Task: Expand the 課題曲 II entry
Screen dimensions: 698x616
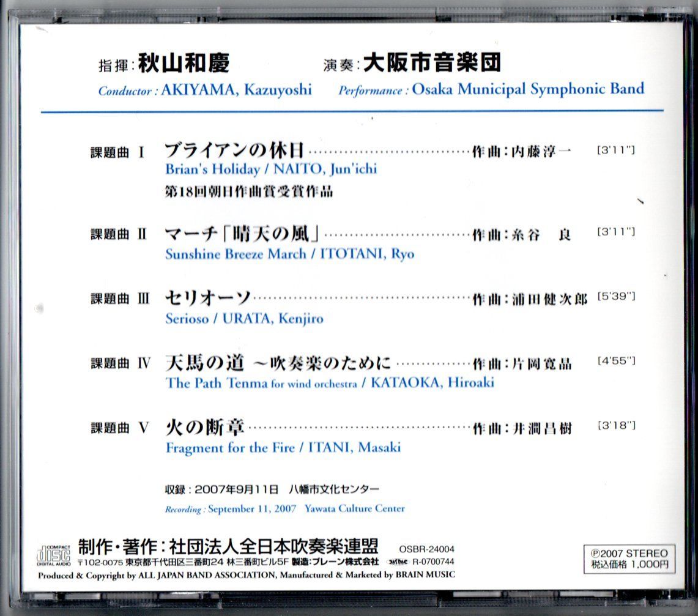Action: point(120,232)
